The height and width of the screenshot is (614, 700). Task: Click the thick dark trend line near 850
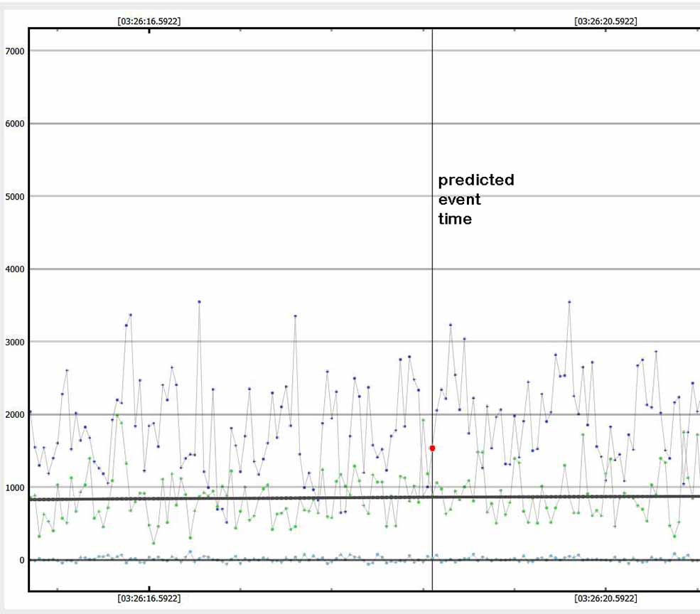point(284,498)
